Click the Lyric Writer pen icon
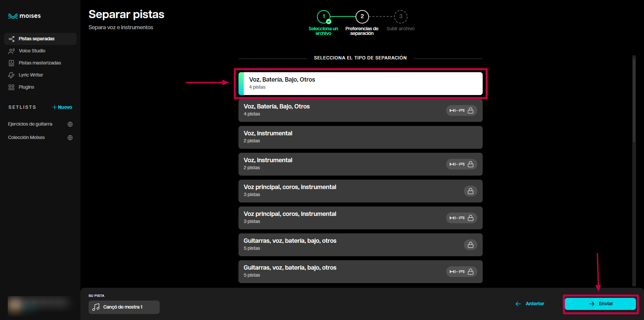Screen dimensions: 644x320 11,75
